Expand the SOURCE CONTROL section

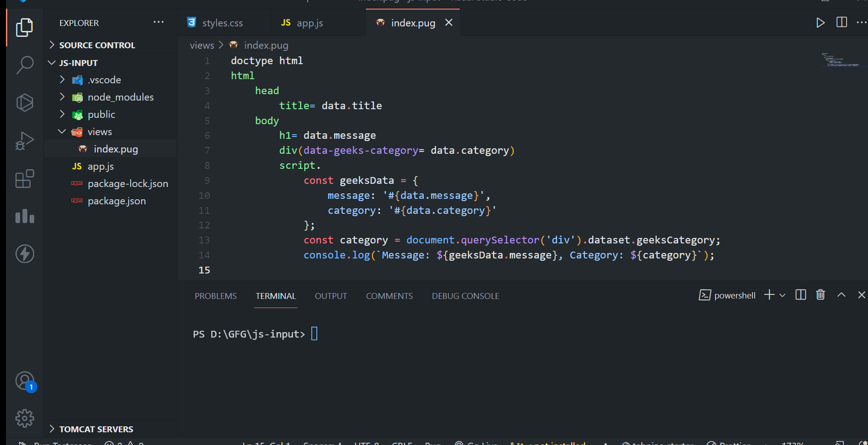[97, 45]
